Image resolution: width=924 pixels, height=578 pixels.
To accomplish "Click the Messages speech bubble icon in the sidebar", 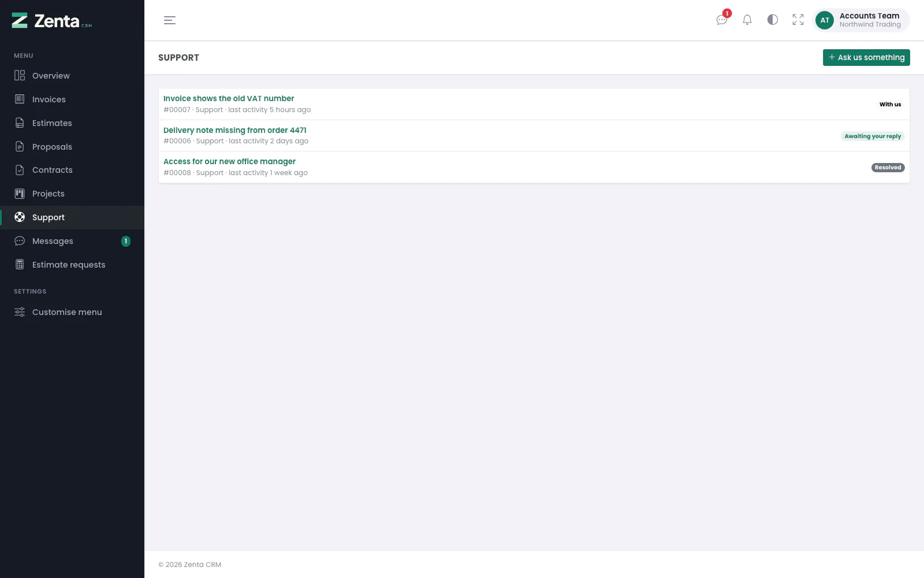I will click(x=20, y=241).
